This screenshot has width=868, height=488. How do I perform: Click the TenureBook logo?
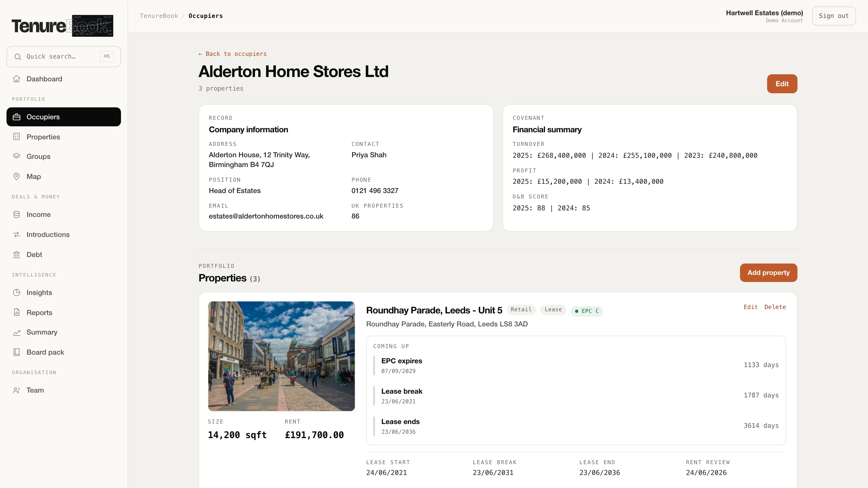(x=62, y=25)
